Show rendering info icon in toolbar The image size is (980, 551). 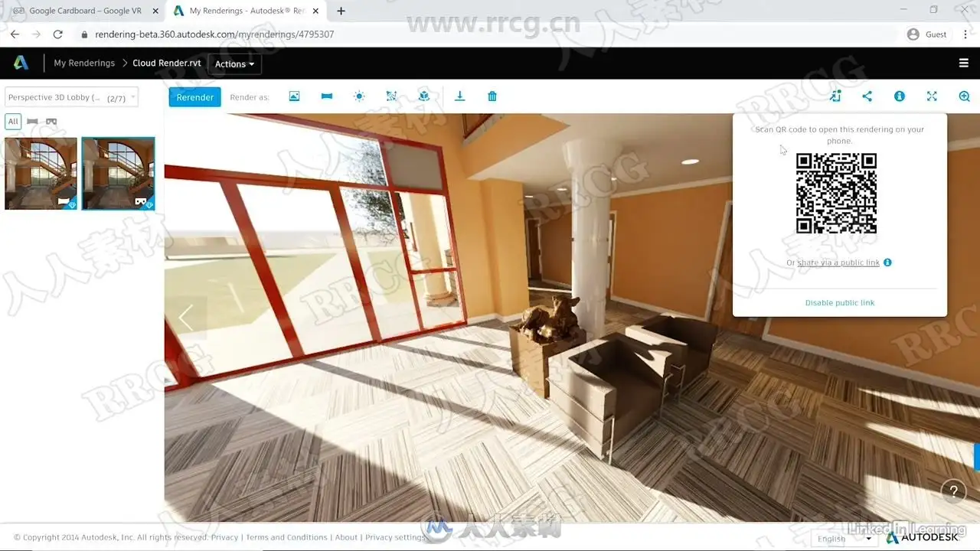click(x=900, y=96)
